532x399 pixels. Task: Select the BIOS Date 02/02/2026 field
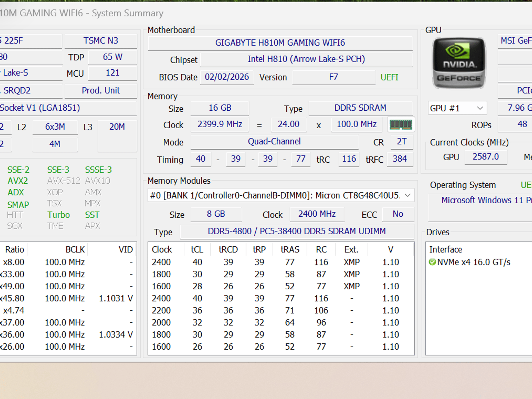[227, 77]
